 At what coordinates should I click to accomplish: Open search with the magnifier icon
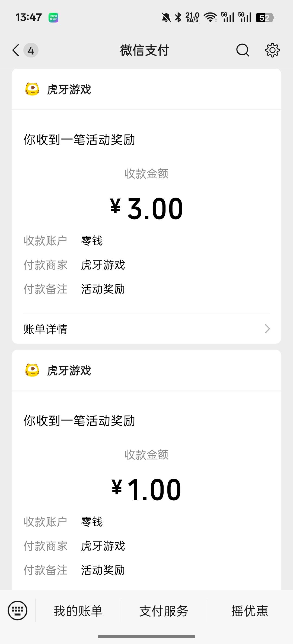tap(243, 50)
